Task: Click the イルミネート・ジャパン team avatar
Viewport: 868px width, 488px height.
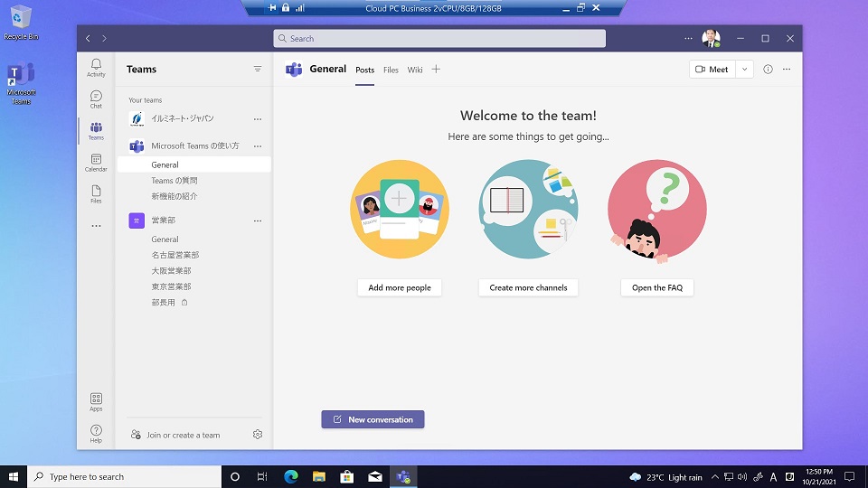Action: click(137, 119)
